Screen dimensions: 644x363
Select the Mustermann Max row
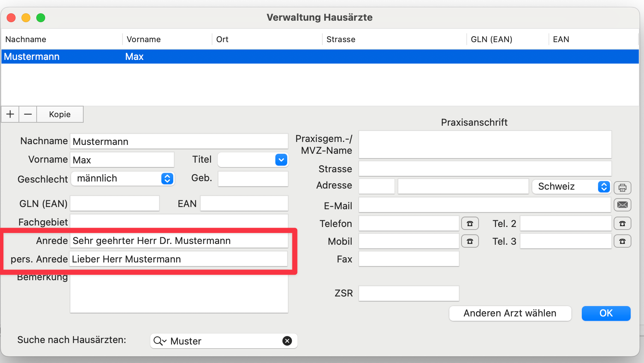pos(320,57)
